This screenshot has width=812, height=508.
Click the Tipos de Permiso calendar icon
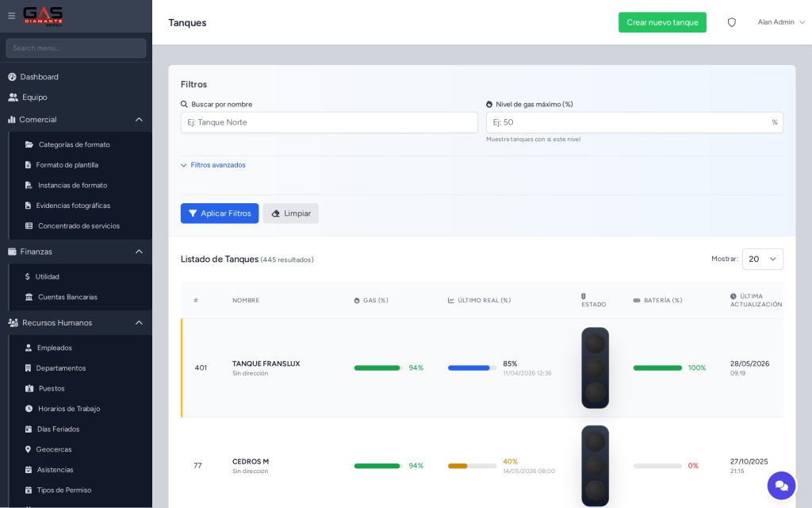click(29, 490)
